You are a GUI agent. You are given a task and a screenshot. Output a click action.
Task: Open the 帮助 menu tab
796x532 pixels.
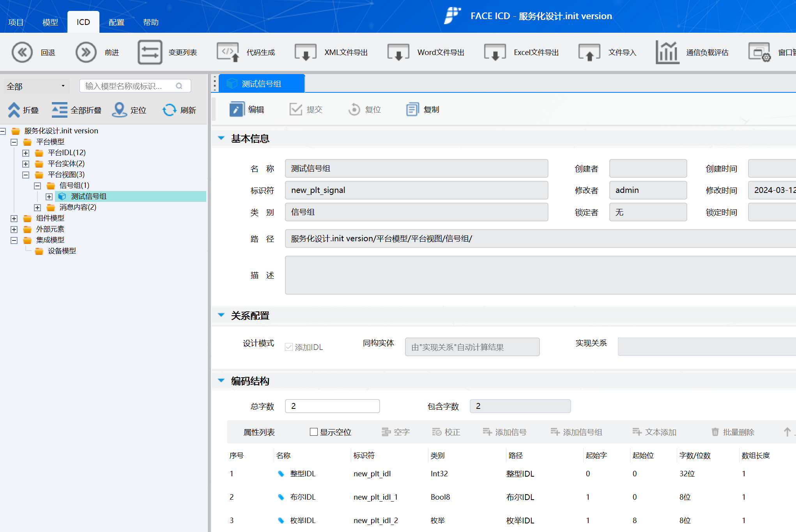(x=151, y=22)
